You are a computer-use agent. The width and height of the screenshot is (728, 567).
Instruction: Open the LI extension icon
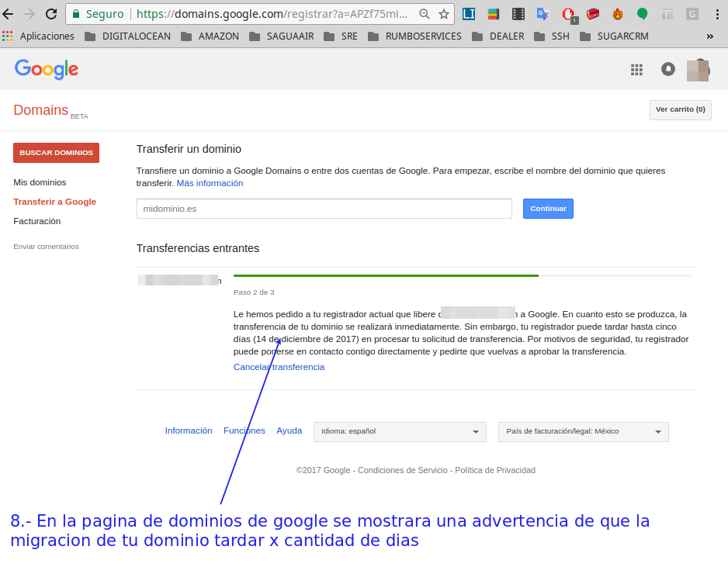pyautogui.click(x=469, y=14)
